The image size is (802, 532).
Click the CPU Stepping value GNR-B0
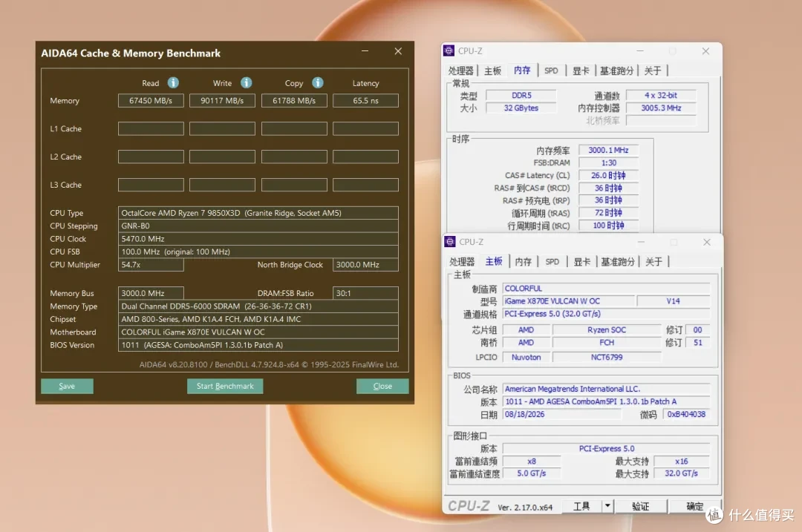point(258,226)
